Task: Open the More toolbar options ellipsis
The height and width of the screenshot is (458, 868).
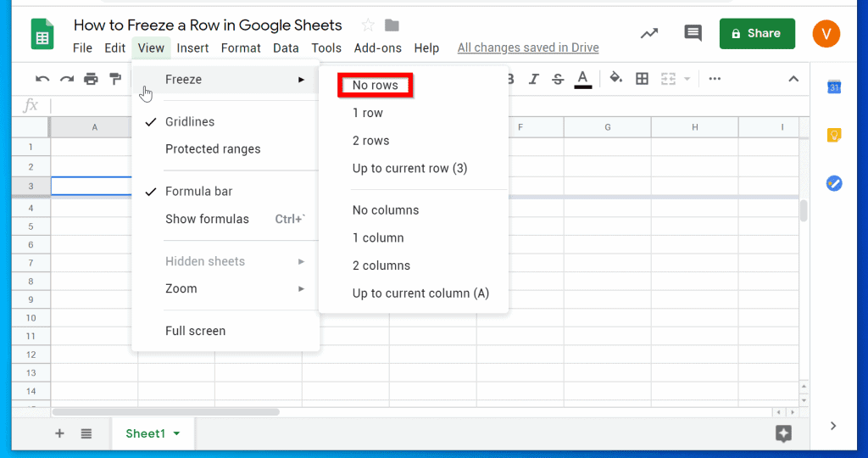Action: pos(715,79)
